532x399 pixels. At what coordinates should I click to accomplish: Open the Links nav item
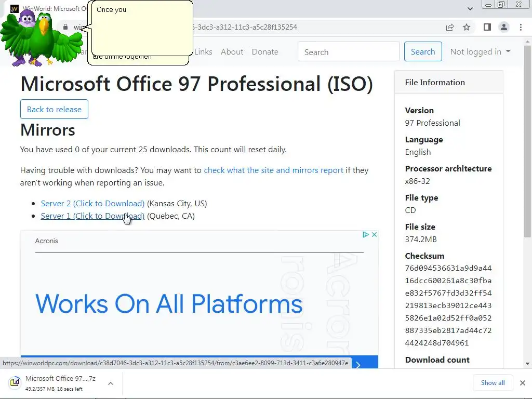tap(203, 52)
